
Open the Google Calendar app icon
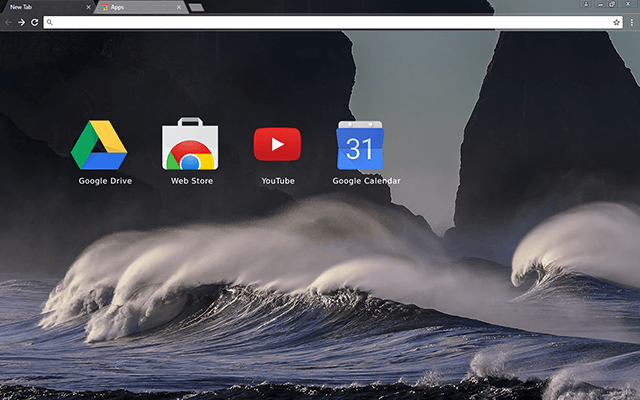(360, 148)
